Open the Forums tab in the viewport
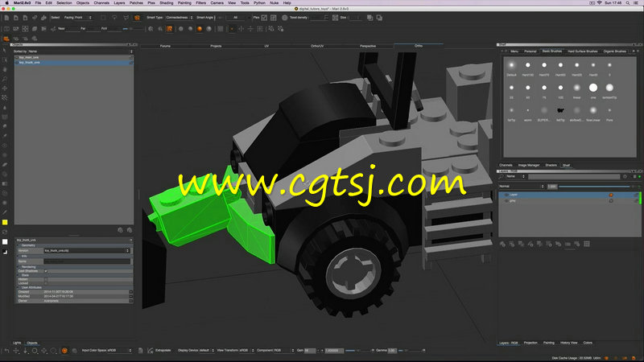 tap(165, 46)
